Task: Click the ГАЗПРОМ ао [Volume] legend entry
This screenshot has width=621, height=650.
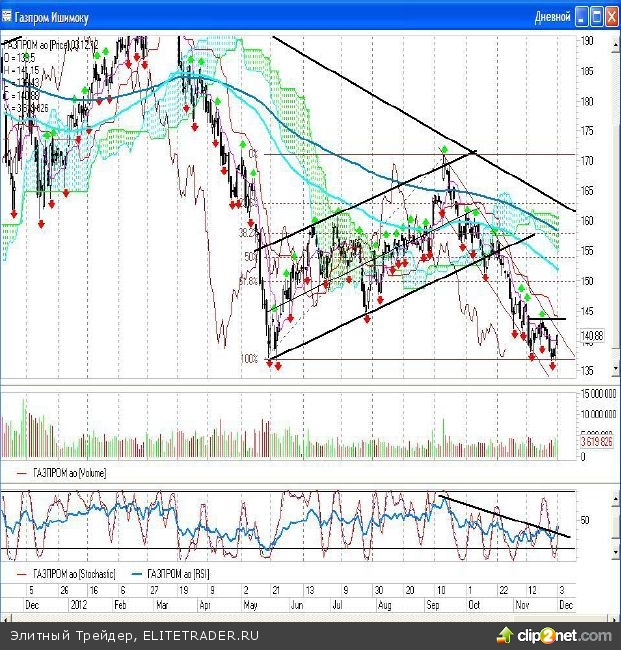Action: coord(68,472)
